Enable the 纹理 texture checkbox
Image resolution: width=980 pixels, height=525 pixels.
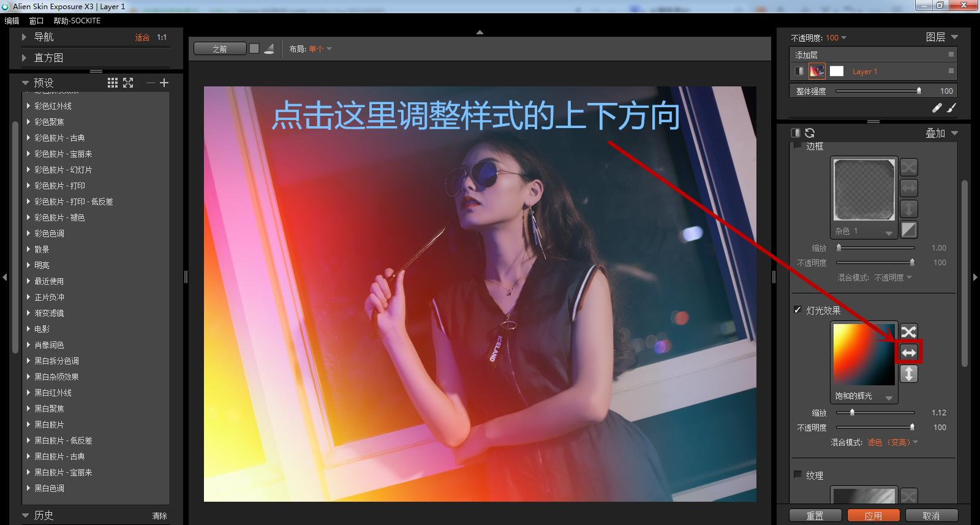point(797,474)
